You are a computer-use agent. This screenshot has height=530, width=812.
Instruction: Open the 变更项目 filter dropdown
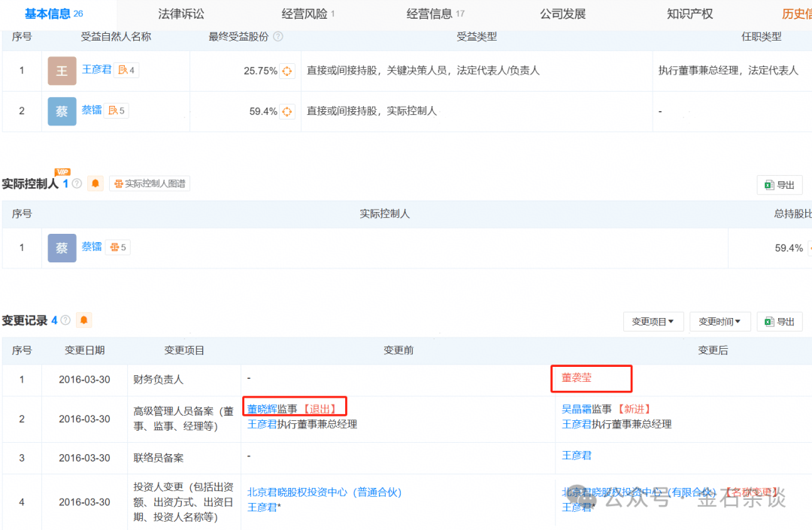click(x=653, y=321)
